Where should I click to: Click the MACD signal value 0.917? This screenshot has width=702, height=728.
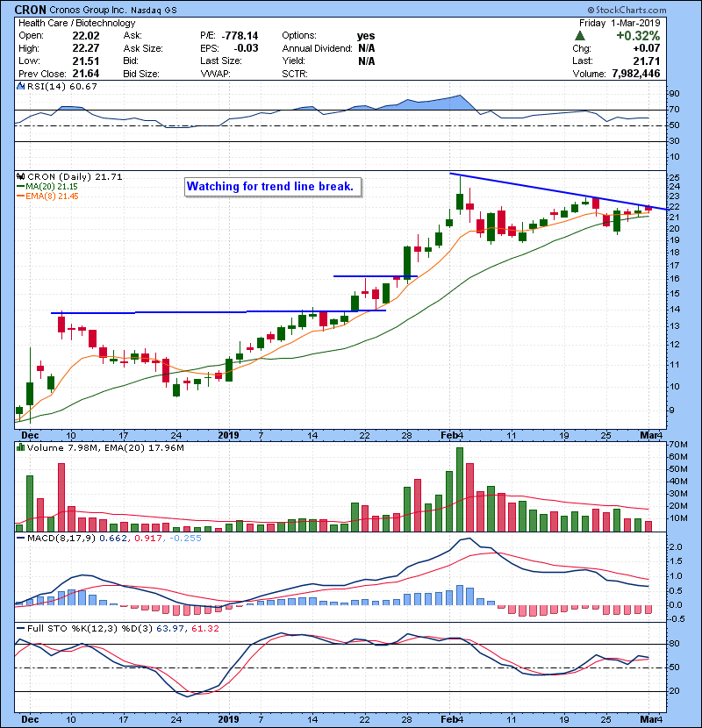coord(148,539)
